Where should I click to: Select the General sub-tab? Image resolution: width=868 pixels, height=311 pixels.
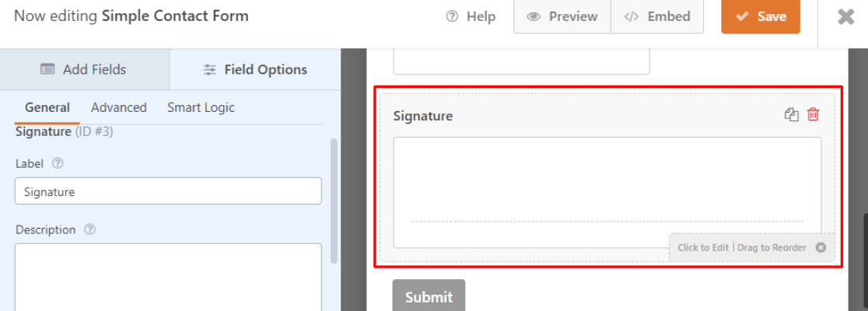coord(47,107)
